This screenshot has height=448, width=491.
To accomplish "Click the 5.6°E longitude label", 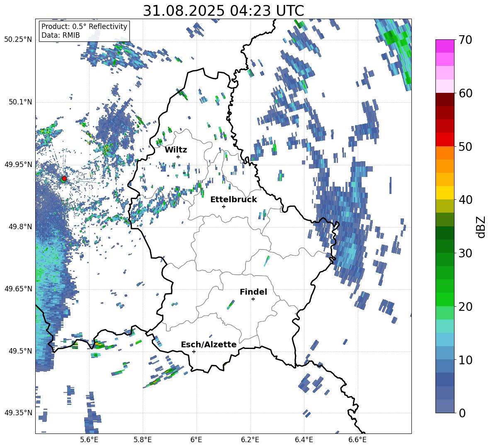I will tap(89, 440).
